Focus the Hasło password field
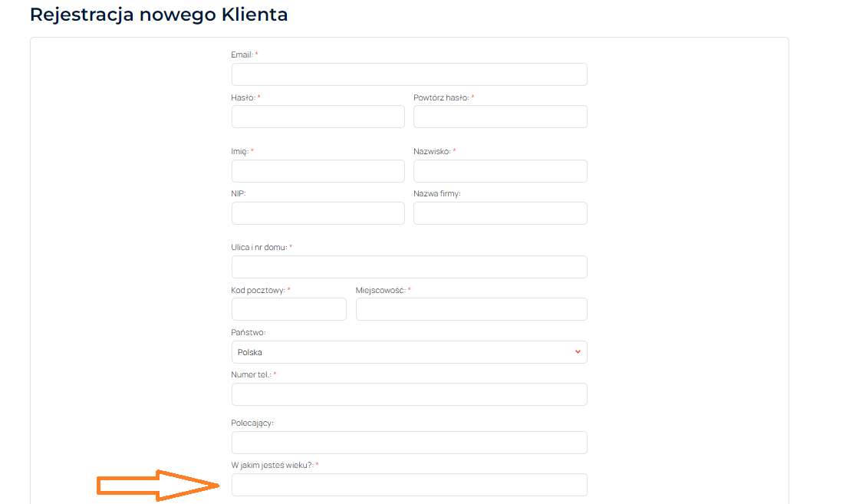 coord(318,117)
